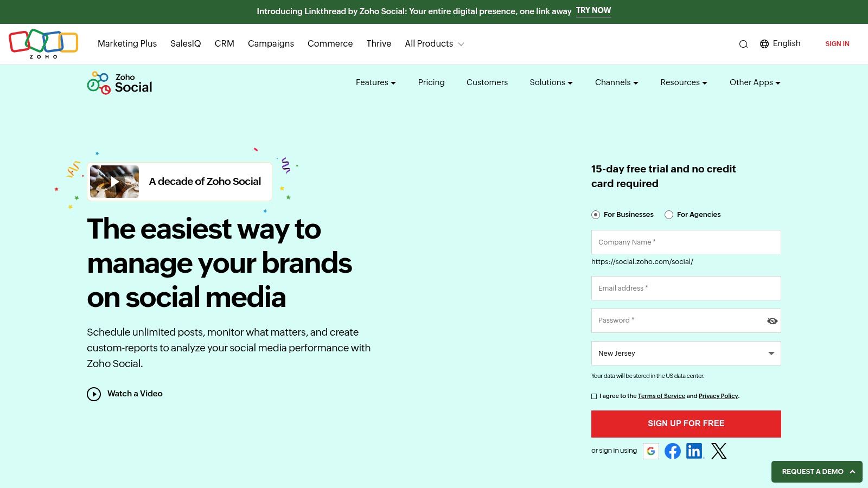Click the Zoho logo icon
The width and height of the screenshot is (868, 488).
tap(43, 43)
